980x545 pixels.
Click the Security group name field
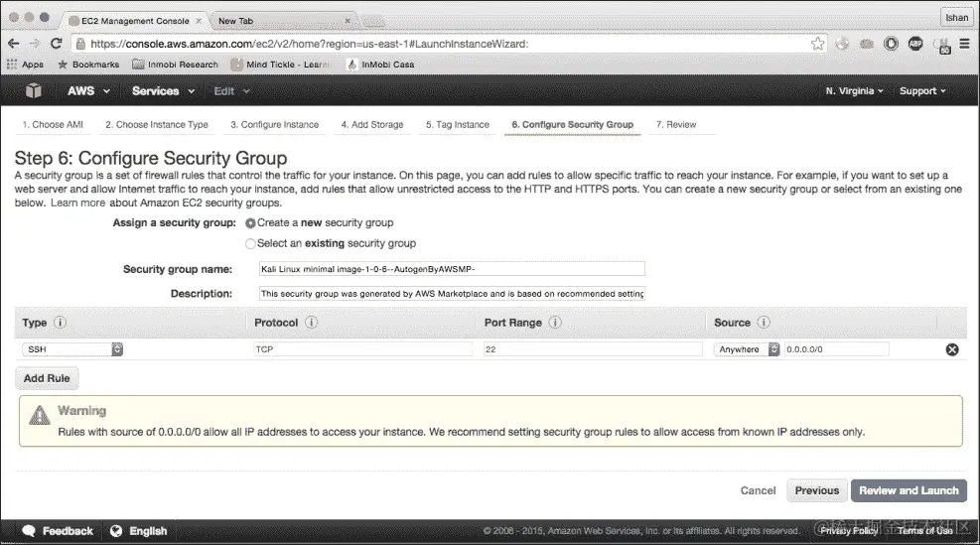point(452,269)
